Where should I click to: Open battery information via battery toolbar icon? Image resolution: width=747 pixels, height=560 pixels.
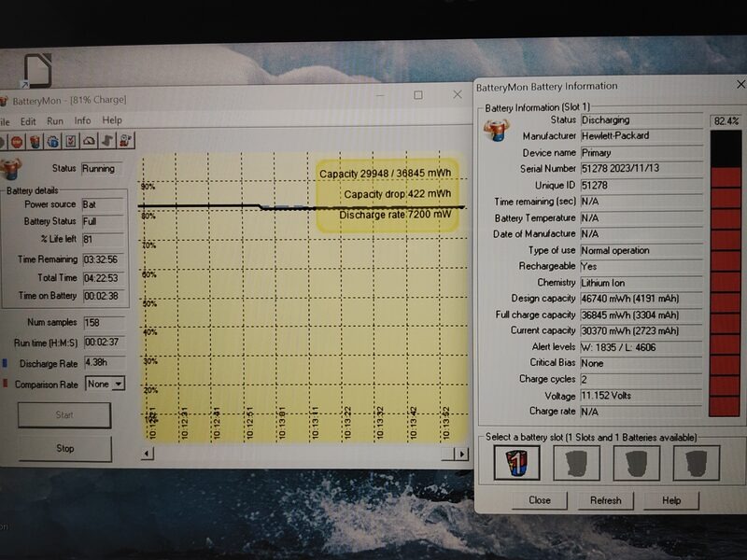(35, 142)
